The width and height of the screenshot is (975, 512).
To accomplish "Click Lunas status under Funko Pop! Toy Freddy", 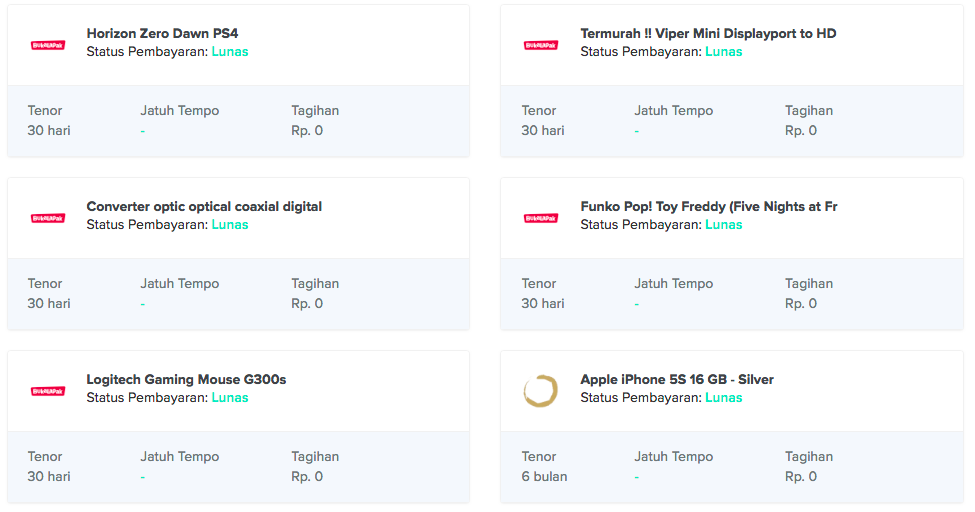I will [x=724, y=225].
